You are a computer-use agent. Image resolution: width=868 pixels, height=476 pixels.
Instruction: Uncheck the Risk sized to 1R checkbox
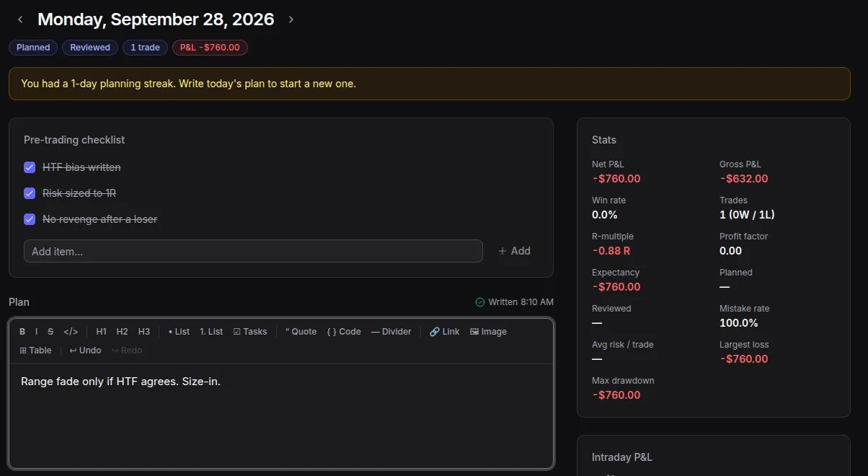[x=30, y=193]
